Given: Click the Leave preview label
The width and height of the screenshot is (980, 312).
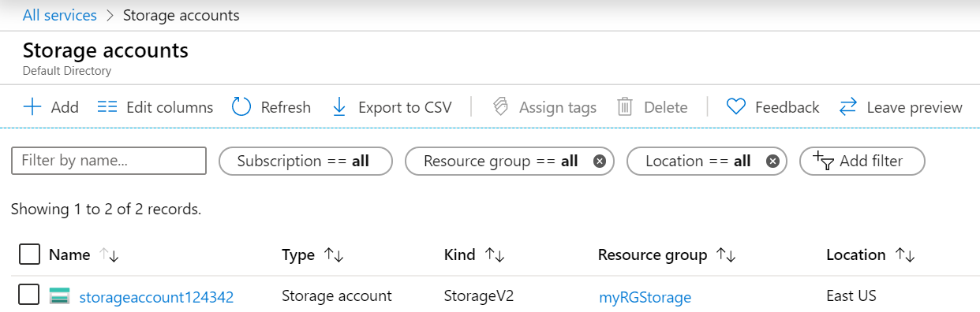Looking at the screenshot, I should 915,107.
